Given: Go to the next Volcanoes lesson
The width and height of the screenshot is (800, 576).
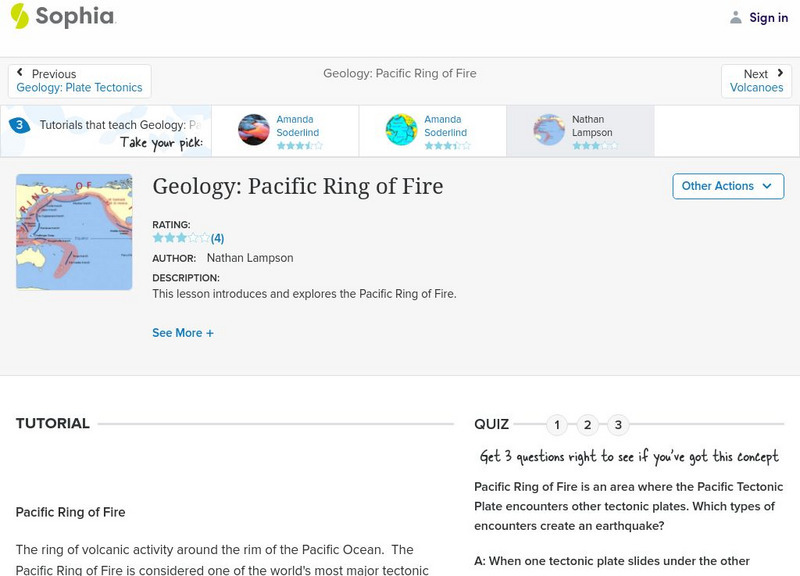Looking at the screenshot, I should tap(756, 88).
